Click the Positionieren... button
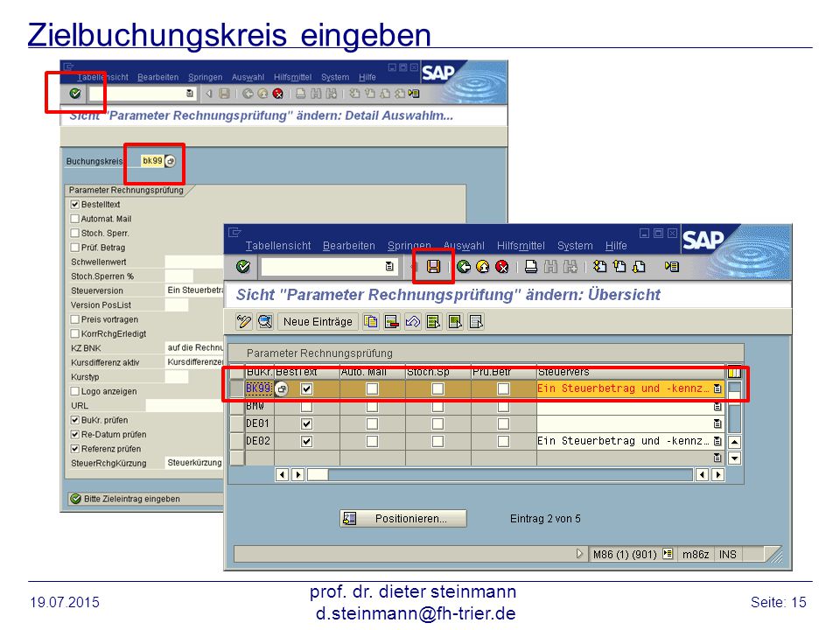This screenshot has width=840, height=630. (x=402, y=519)
